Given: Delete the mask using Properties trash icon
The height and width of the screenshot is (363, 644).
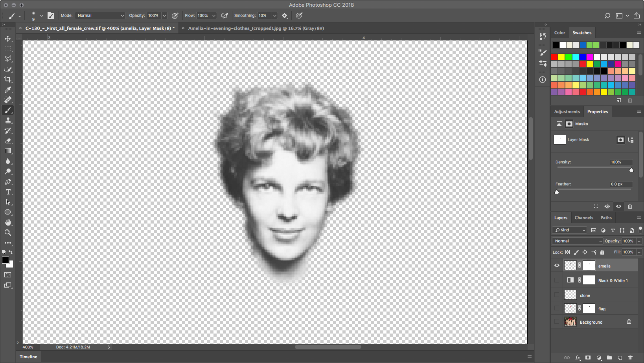Looking at the screenshot, I should point(630,206).
